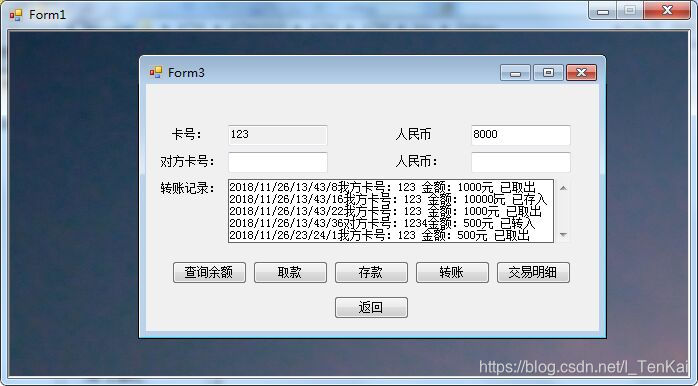Minimize the Form1 window
Viewport: 698px width, 386px height.
pyautogui.click(x=603, y=11)
